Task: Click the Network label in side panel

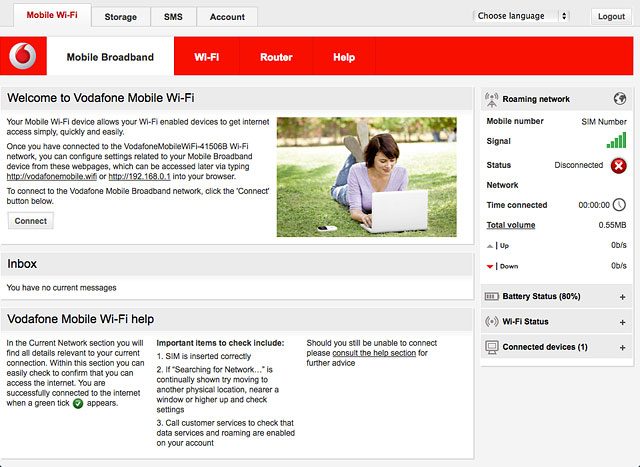Action: pos(502,185)
